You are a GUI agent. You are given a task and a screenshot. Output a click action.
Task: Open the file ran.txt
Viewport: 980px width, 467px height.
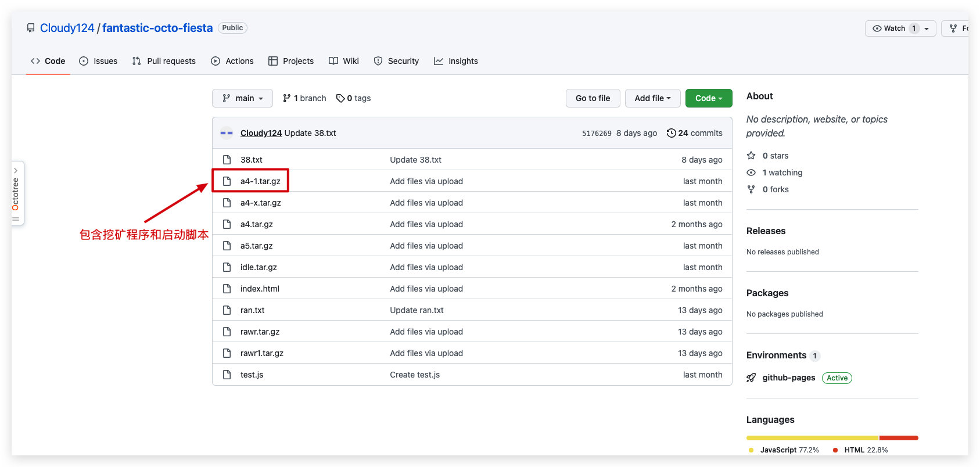click(253, 310)
